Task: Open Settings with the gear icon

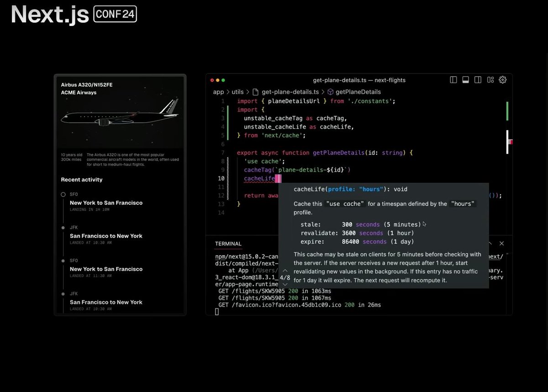Action: point(502,79)
